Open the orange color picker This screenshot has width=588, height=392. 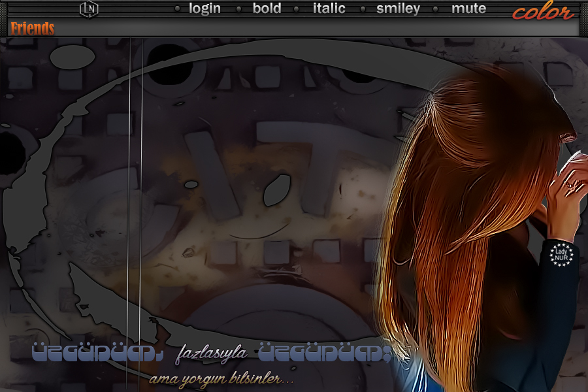pos(543,11)
